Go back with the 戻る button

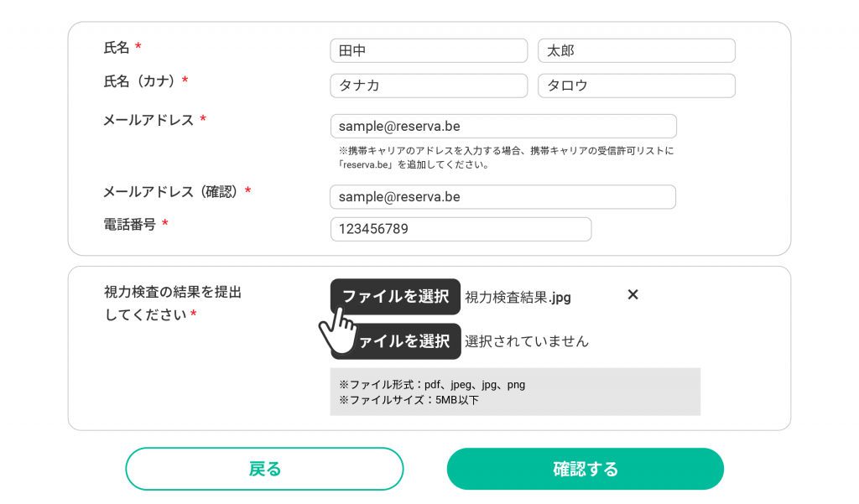point(264,469)
